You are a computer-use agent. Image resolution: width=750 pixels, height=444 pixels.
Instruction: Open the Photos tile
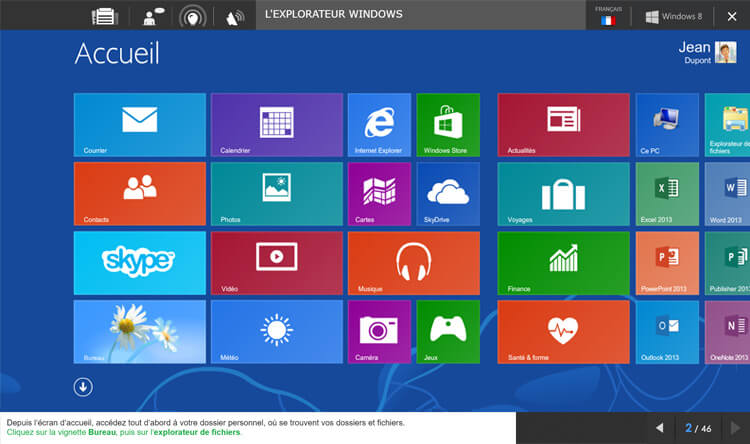click(277, 194)
